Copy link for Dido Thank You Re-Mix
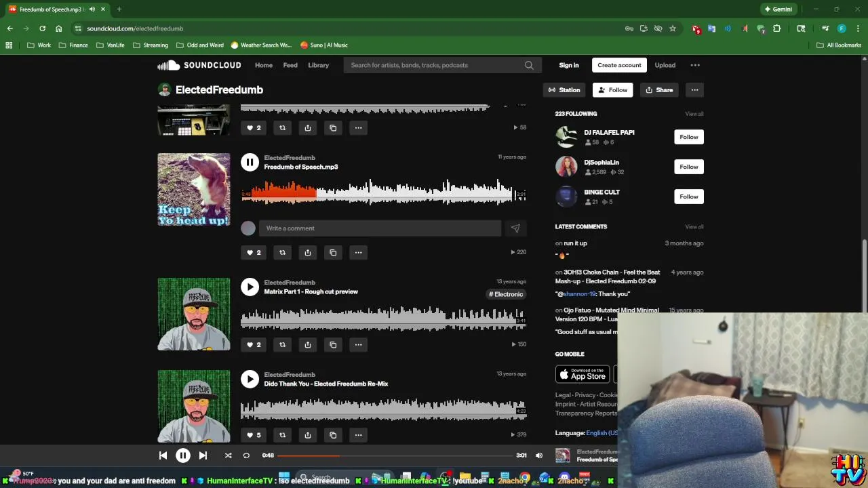The image size is (868, 488). pyautogui.click(x=333, y=435)
